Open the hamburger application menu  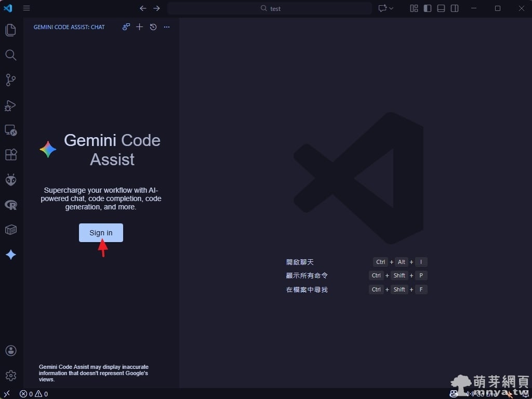point(26,8)
